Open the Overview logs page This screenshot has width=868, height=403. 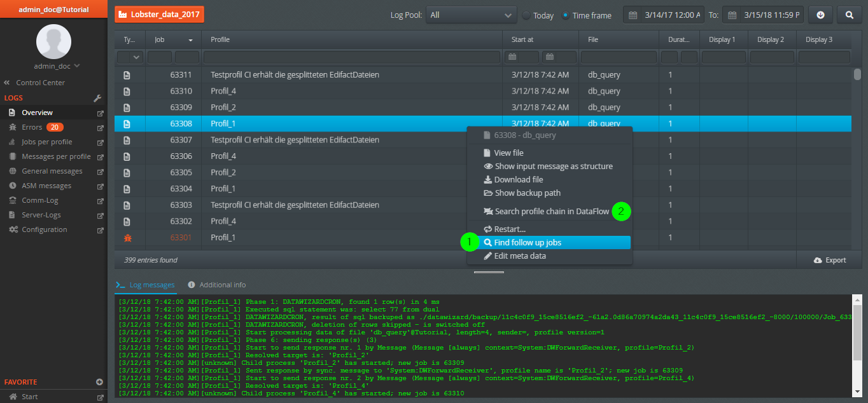37,113
